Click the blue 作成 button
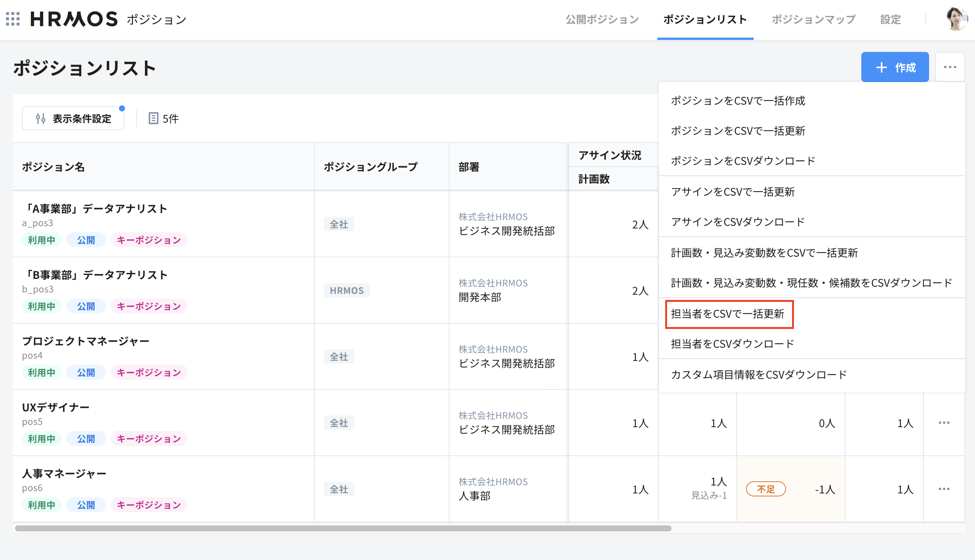Screen dimensions: 975x560 point(895,68)
